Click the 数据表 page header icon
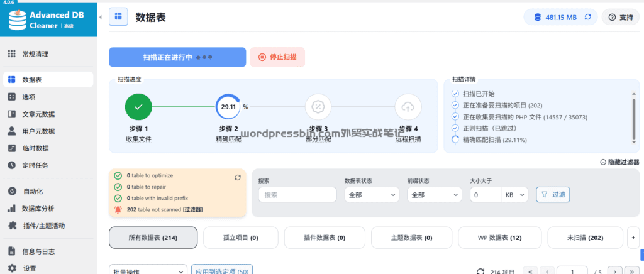 [x=118, y=16]
